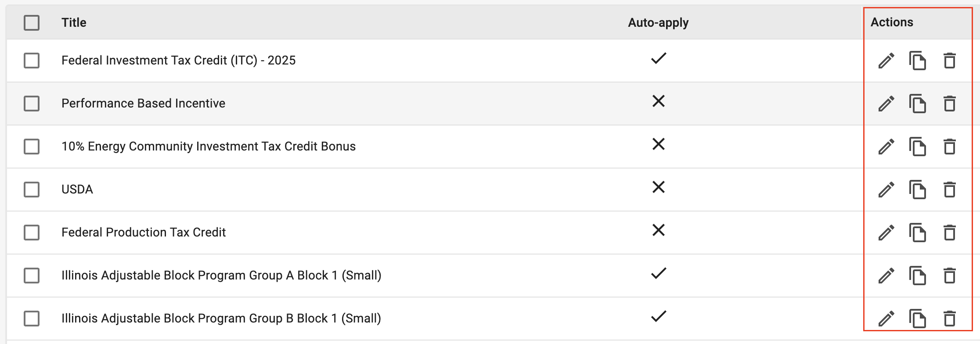Delete the Performance Based Incentive row
The height and width of the screenshot is (344, 980).
[950, 104]
